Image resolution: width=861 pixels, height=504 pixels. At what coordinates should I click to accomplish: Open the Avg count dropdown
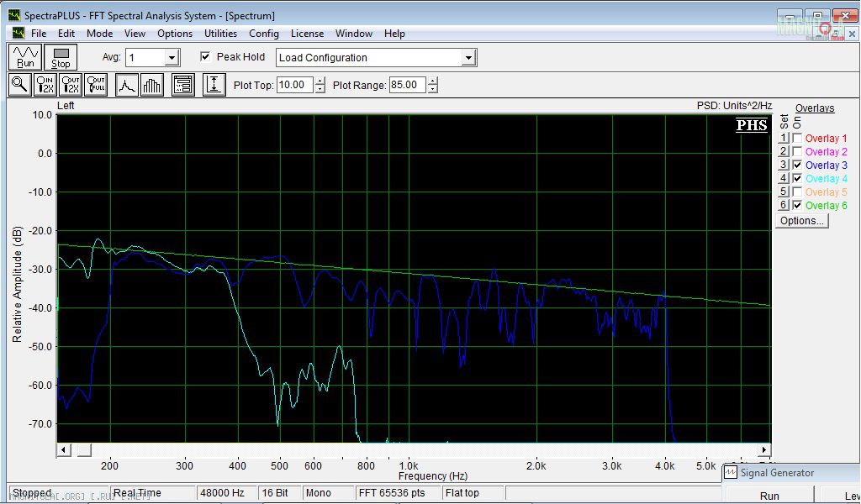tap(172, 58)
